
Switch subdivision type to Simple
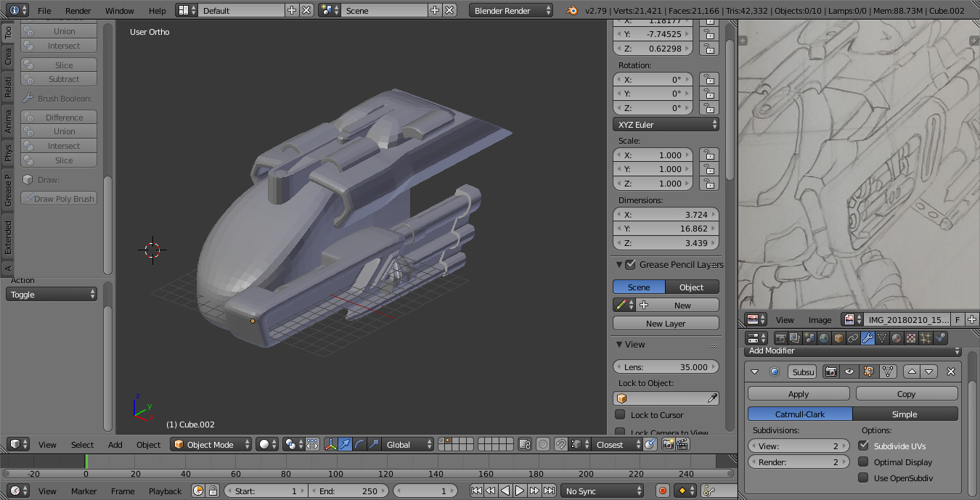pyautogui.click(x=905, y=414)
